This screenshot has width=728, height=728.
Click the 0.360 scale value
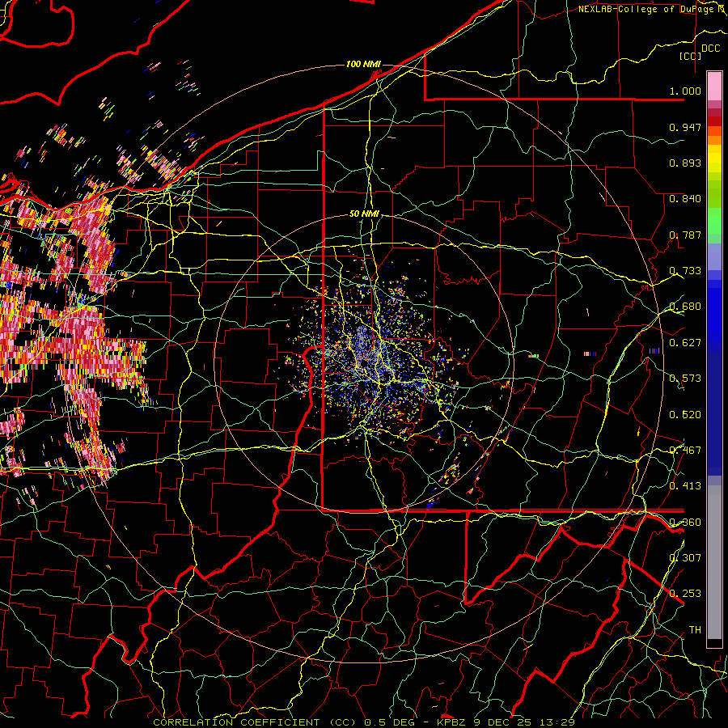685,523
